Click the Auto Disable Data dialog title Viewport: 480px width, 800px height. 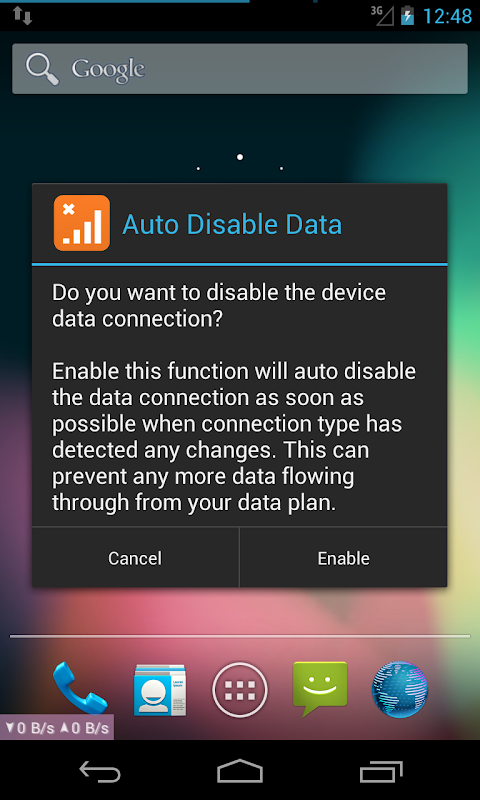point(232,224)
